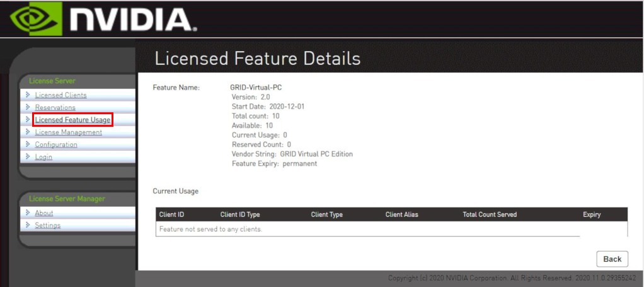Select the Licensed Feature Usage link
Viewport: 644px width, 287px height.
(72, 120)
